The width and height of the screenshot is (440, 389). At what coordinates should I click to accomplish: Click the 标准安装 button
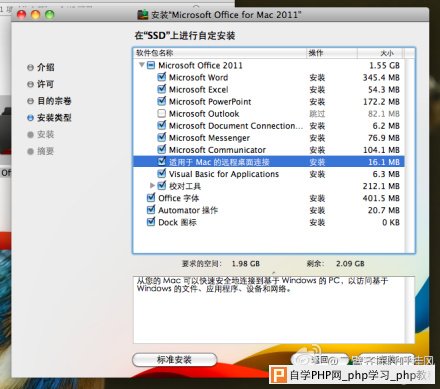click(174, 360)
